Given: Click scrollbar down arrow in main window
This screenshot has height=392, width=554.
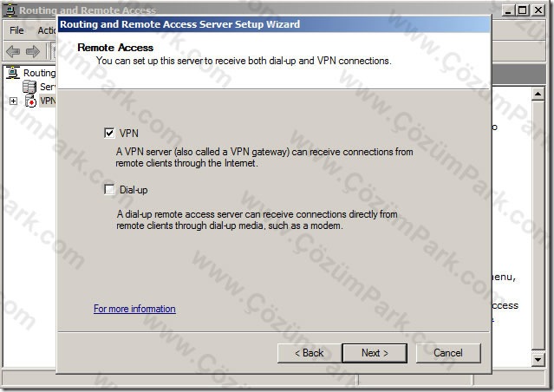Looking at the screenshot, I should coord(538,360).
